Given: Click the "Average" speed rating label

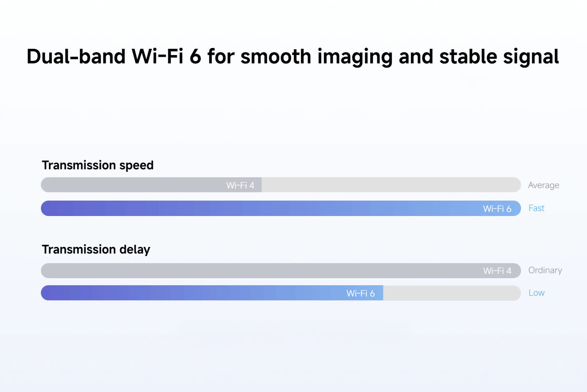Looking at the screenshot, I should tap(543, 185).
